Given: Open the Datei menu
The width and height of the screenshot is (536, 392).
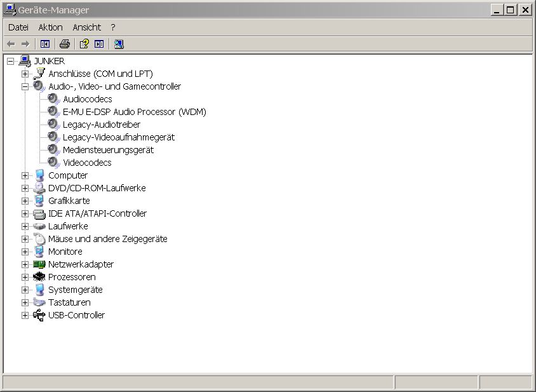Looking at the screenshot, I should tap(18, 27).
